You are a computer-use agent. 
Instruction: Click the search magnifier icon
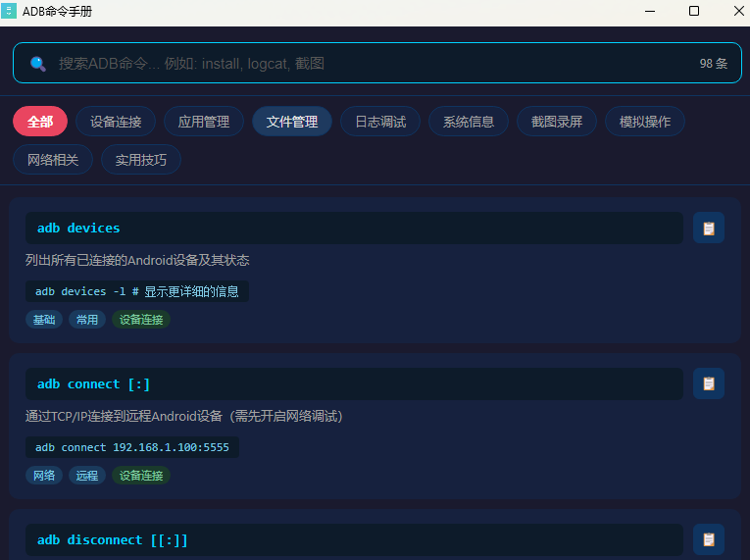point(38,63)
